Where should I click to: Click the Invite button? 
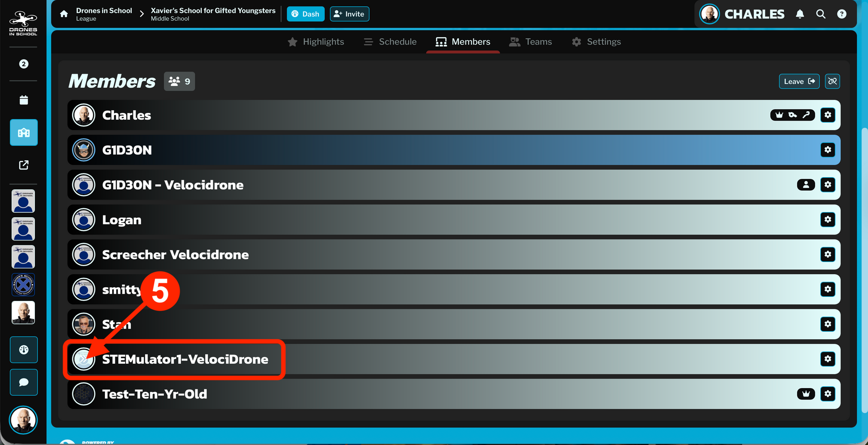point(349,14)
